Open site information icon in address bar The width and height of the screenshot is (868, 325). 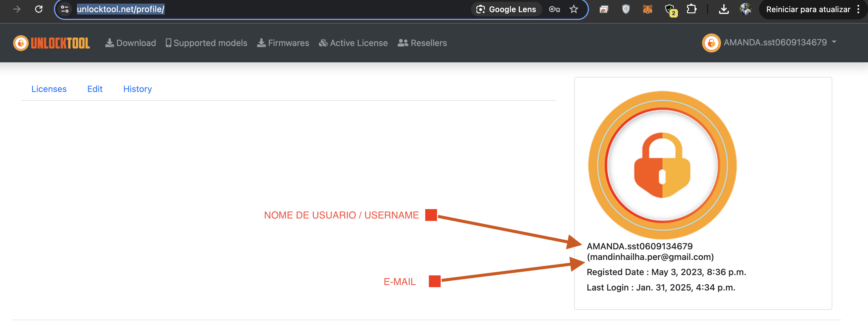(x=65, y=9)
